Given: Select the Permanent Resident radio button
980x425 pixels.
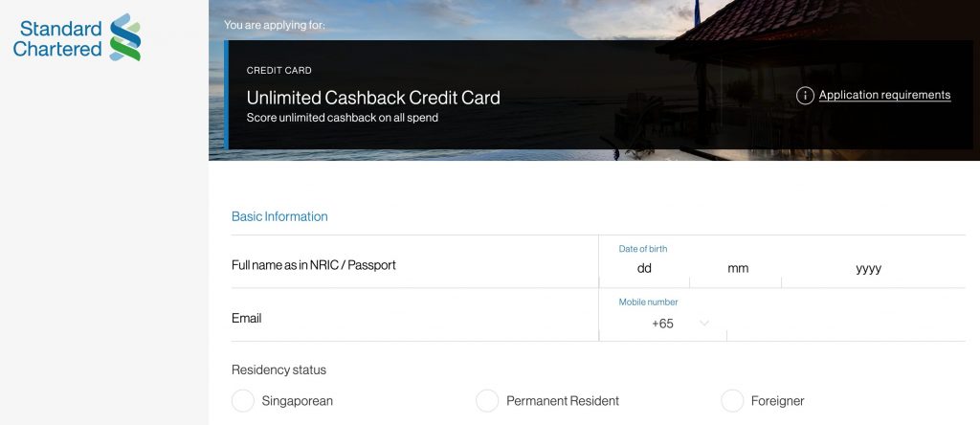Looking at the screenshot, I should 487,401.
